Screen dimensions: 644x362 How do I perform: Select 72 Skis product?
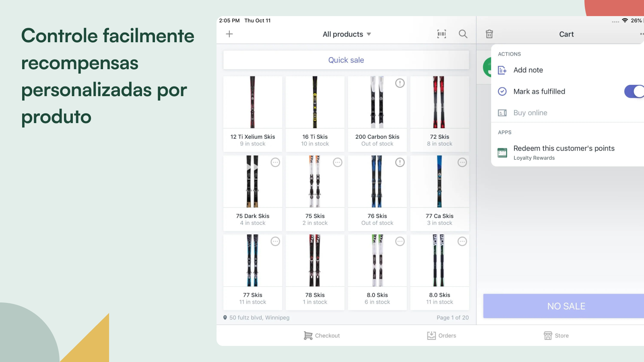(x=440, y=114)
